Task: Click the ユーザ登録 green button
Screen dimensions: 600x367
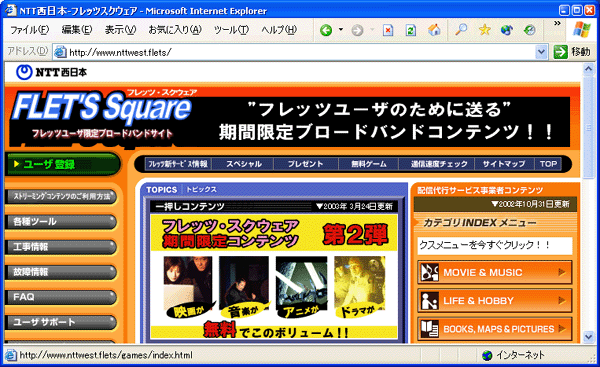Action: 63,164
